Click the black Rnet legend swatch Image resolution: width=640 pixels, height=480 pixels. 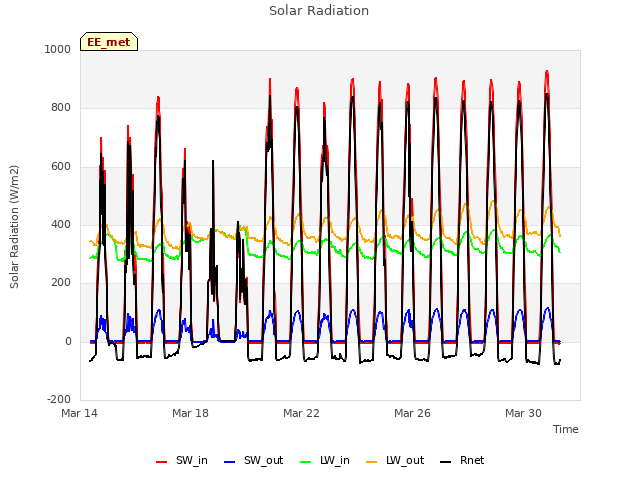point(446,462)
